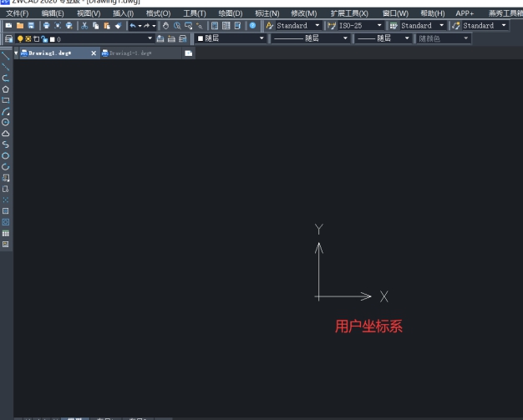This screenshot has width=523, height=420.
Task: Select the Polygon draw tool
Action: (6, 89)
